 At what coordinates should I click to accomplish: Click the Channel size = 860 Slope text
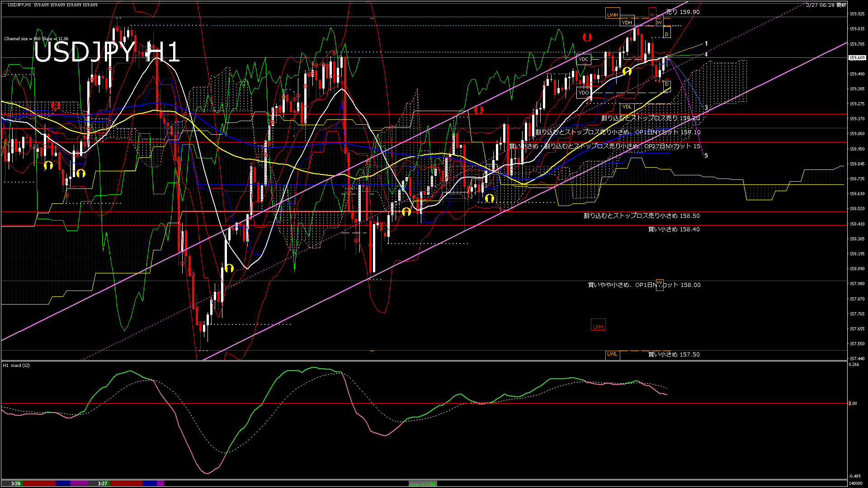click(x=36, y=38)
